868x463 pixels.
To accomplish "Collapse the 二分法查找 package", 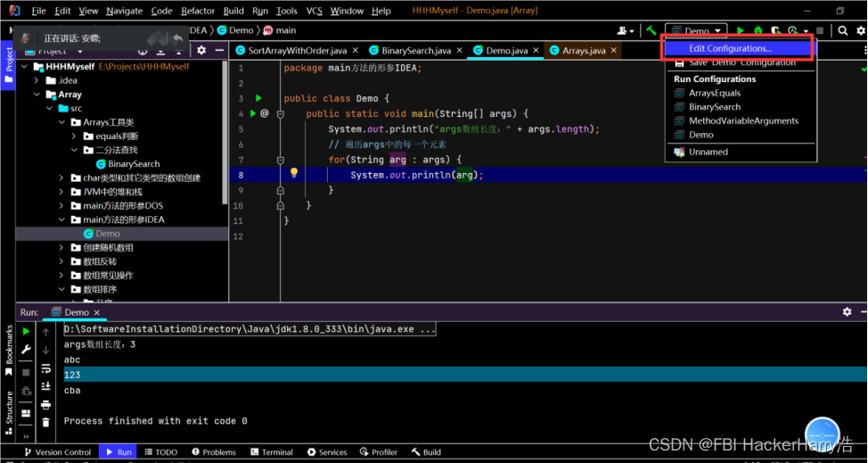I will coord(75,150).
